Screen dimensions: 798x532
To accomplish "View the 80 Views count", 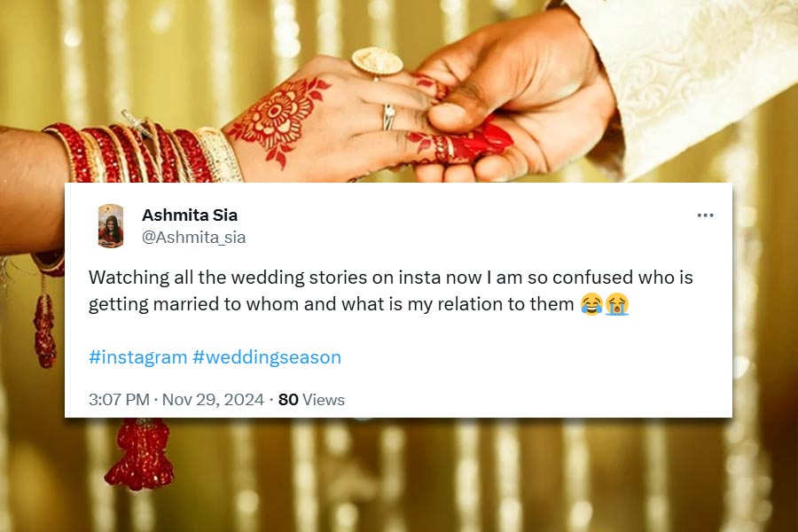I will click(x=311, y=400).
